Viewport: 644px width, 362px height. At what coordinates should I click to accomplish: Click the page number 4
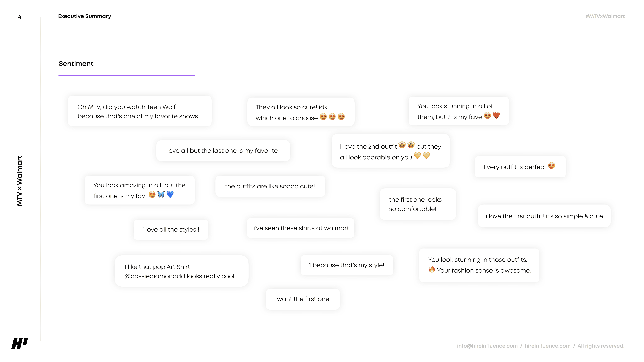point(19,17)
